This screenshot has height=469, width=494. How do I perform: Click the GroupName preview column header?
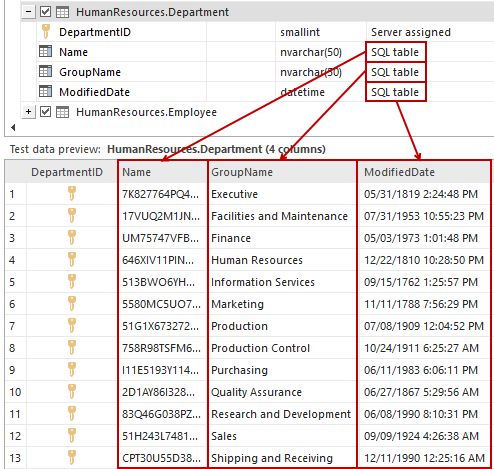[x=282, y=172]
